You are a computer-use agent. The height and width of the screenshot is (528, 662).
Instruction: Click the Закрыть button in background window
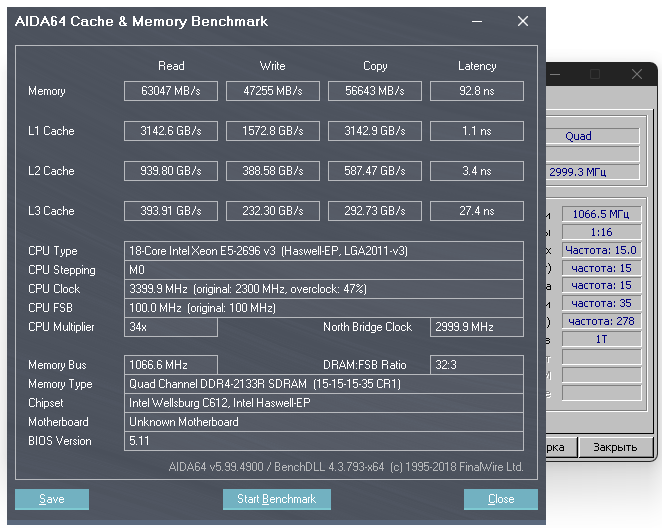click(615, 447)
